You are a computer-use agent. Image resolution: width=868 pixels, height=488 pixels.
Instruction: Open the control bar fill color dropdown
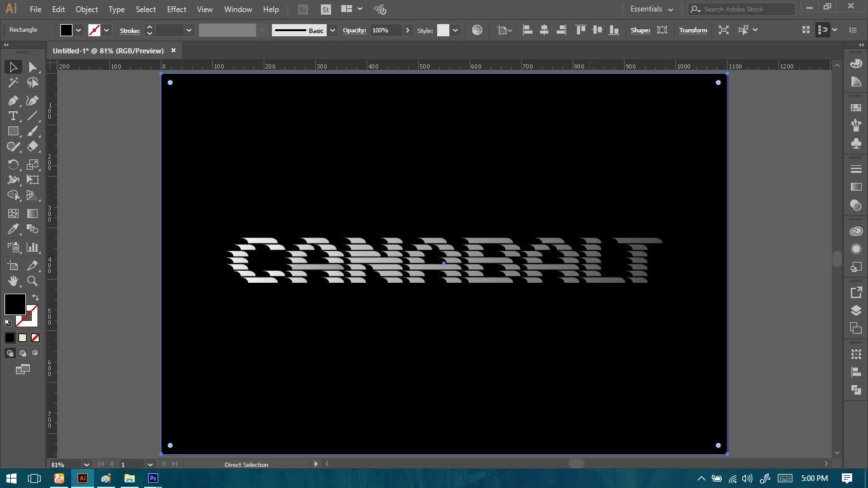[x=79, y=30]
